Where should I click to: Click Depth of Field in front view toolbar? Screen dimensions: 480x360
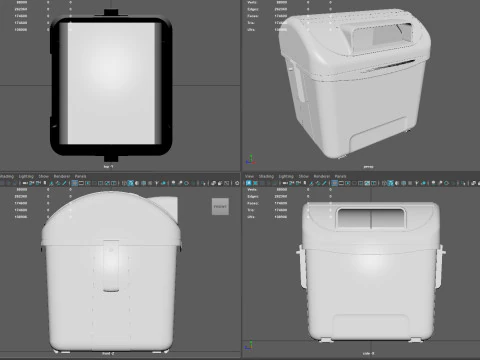[193, 183]
